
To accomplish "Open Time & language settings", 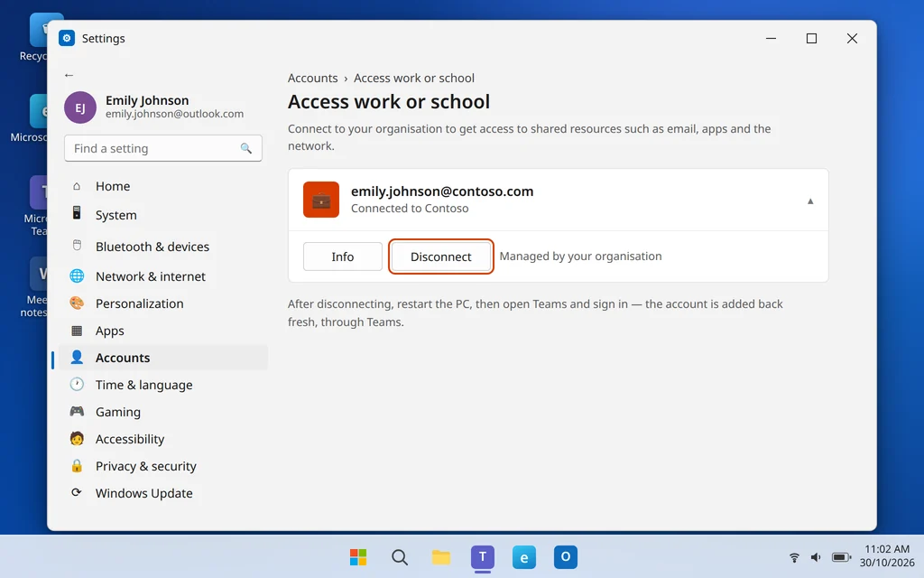I will (163, 385).
